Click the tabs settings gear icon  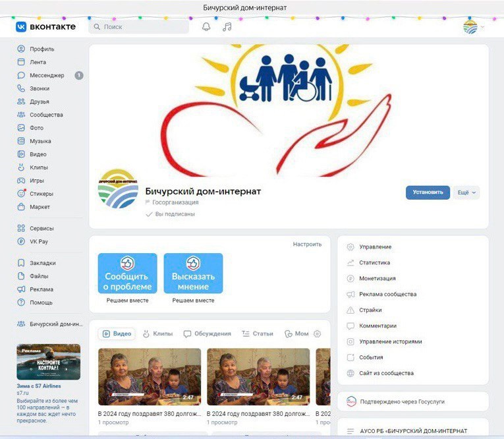point(318,334)
